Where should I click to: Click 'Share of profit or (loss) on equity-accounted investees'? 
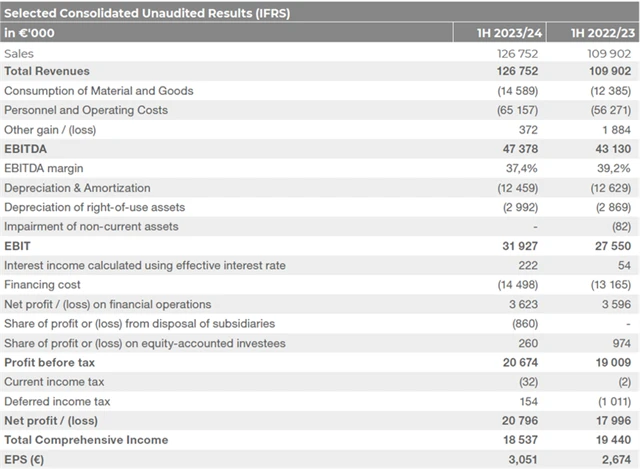tap(145, 343)
